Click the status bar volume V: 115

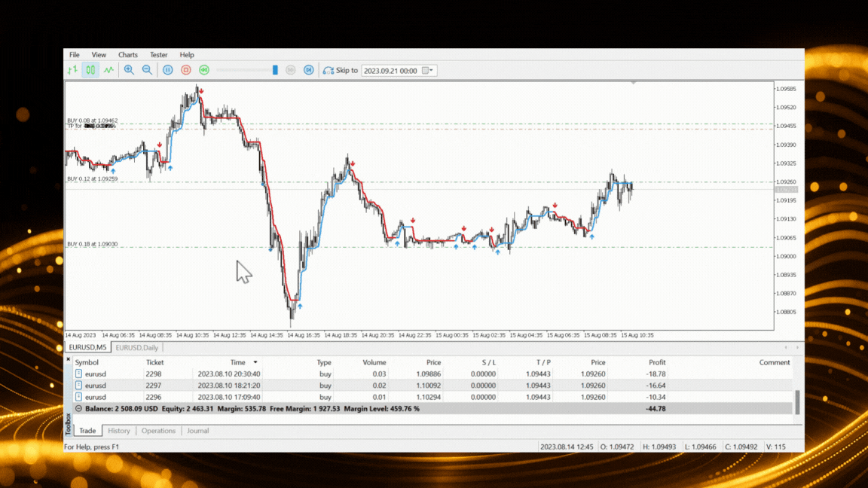pyautogui.click(x=775, y=447)
